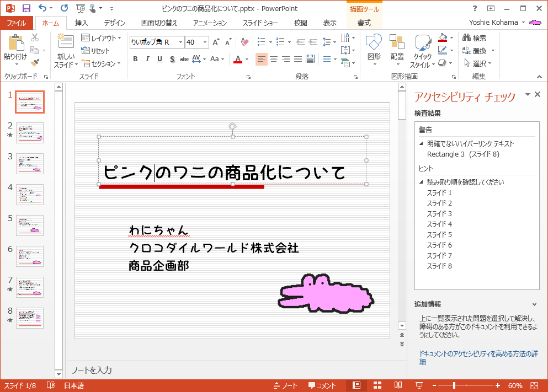Image resolution: width=548 pixels, height=392 pixels.
Task: Click the Save icon in quick access toolbar
Action: pyautogui.click(x=26, y=8)
